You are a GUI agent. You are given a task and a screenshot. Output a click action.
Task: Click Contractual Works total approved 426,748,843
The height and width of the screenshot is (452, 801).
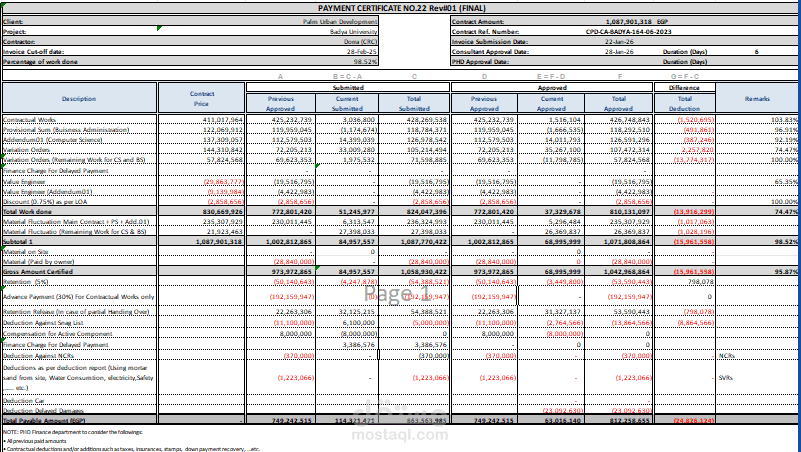pos(630,120)
